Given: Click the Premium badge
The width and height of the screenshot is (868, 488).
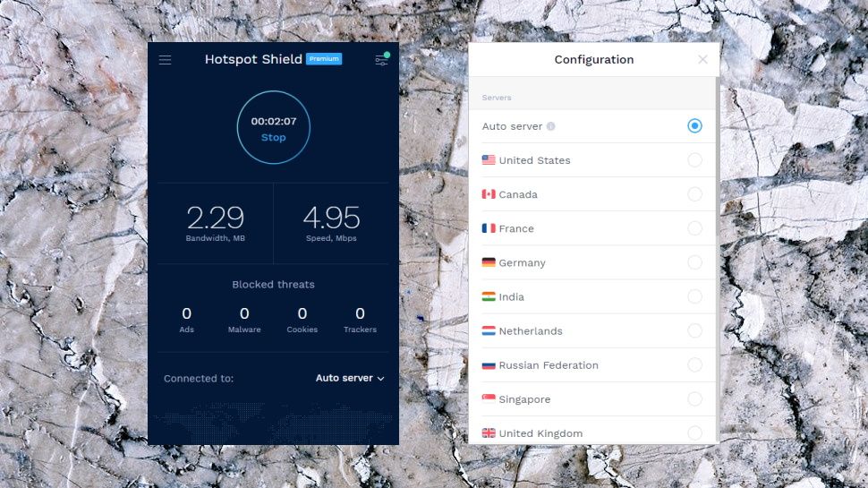Looking at the screenshot, I should coord(324,59).
